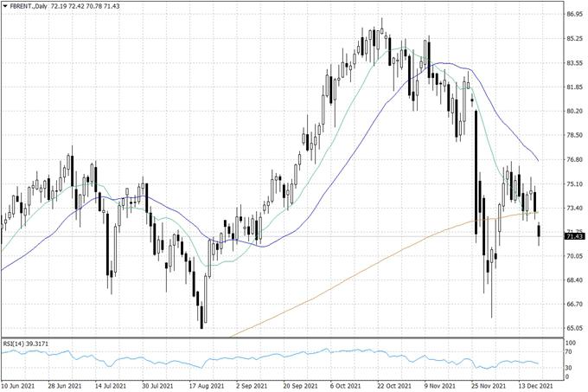Click the highest candle wick near 22 Oct
The height and width of the screenshot is (392, 588).
[x=381, y=24]
